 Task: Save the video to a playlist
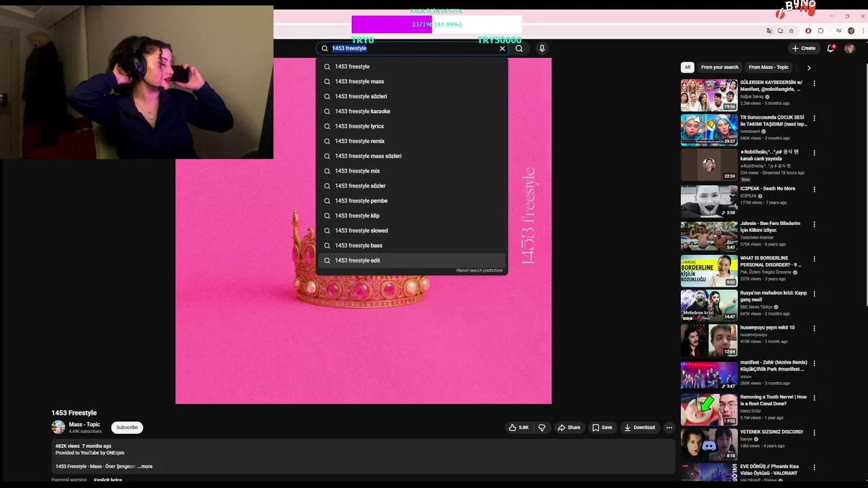602,428
